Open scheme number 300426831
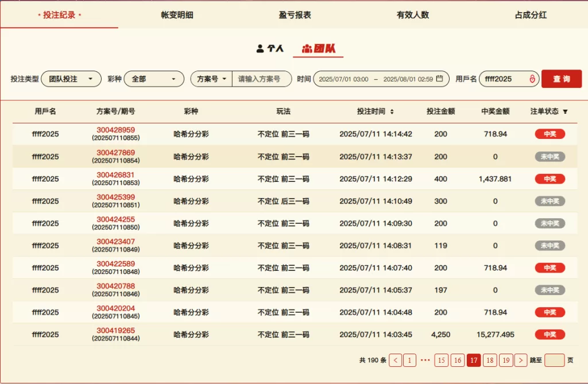The height and width of the screenshot is (384, 588). 115,174
